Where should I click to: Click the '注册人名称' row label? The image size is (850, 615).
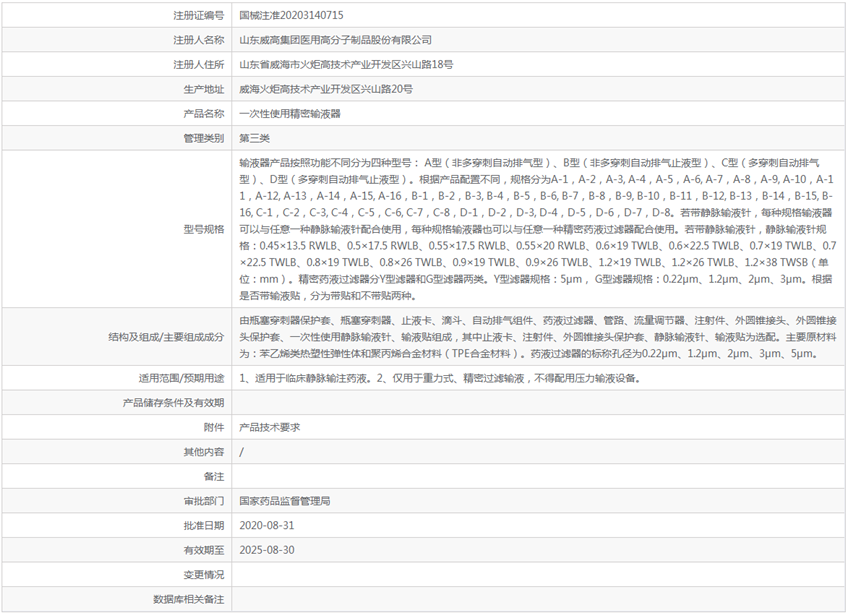(198, 40)
